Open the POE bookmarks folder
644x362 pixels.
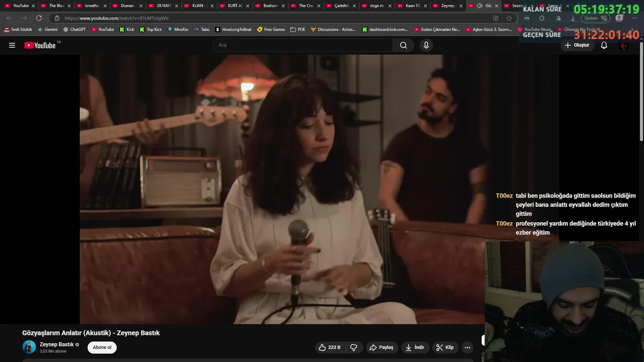[x=298, y=30]
